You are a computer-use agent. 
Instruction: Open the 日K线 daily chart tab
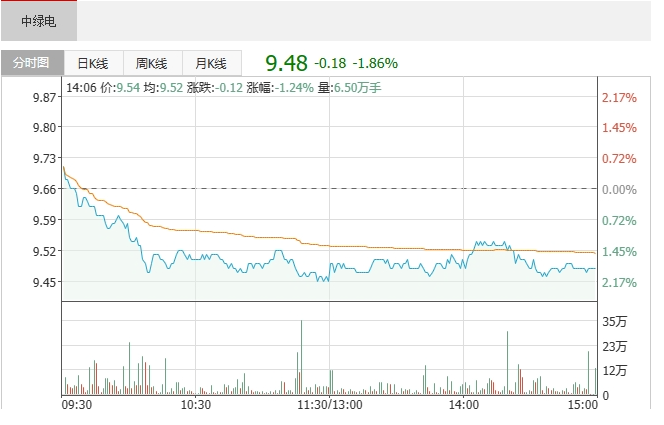pyautogui.click(x=94, y=62)
